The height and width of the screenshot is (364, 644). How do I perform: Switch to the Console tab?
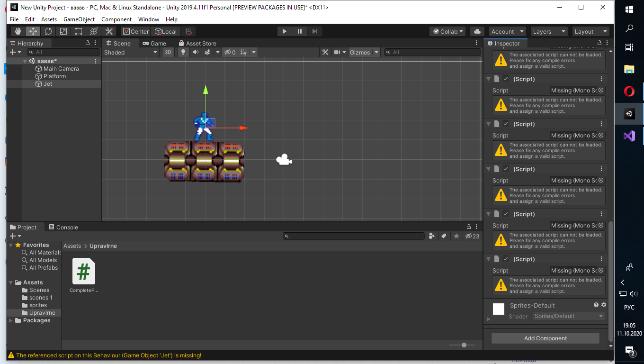tap(63, 227)
